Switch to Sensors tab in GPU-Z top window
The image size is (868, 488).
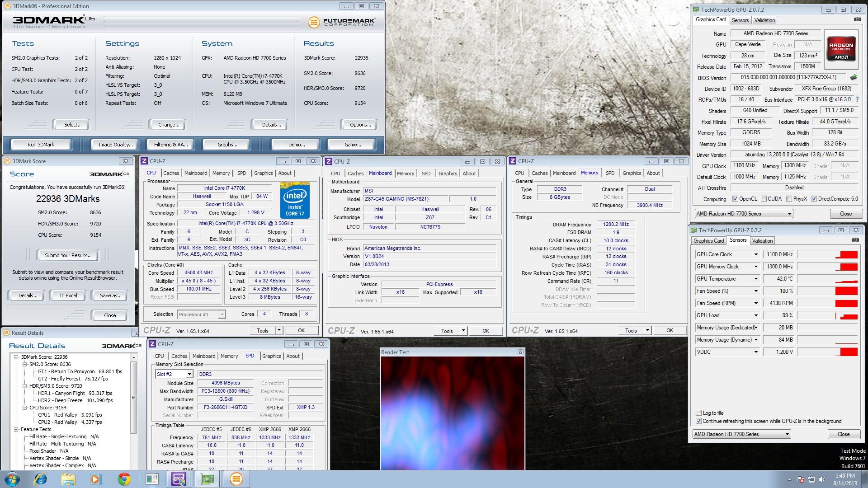(x=741, y=20)
